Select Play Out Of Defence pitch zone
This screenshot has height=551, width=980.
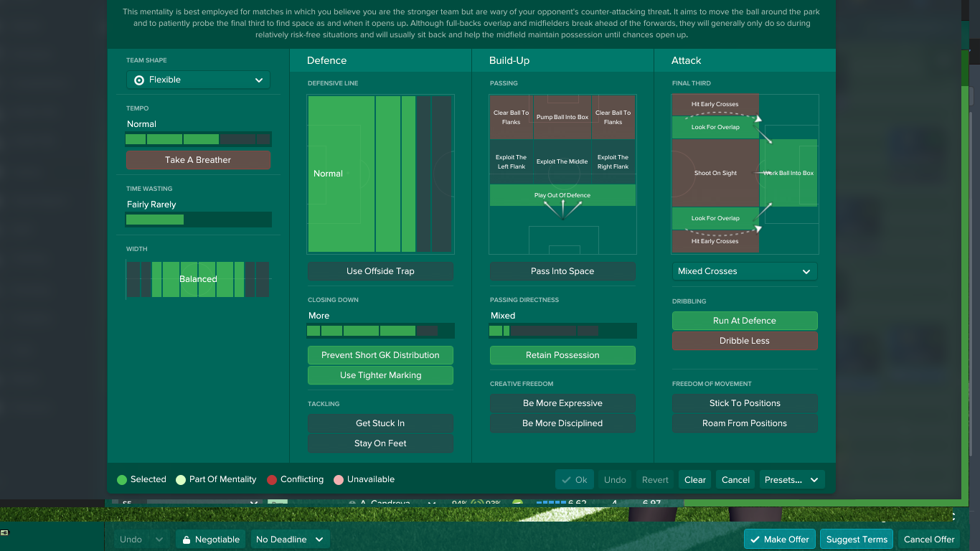click(x=562, y=195)
